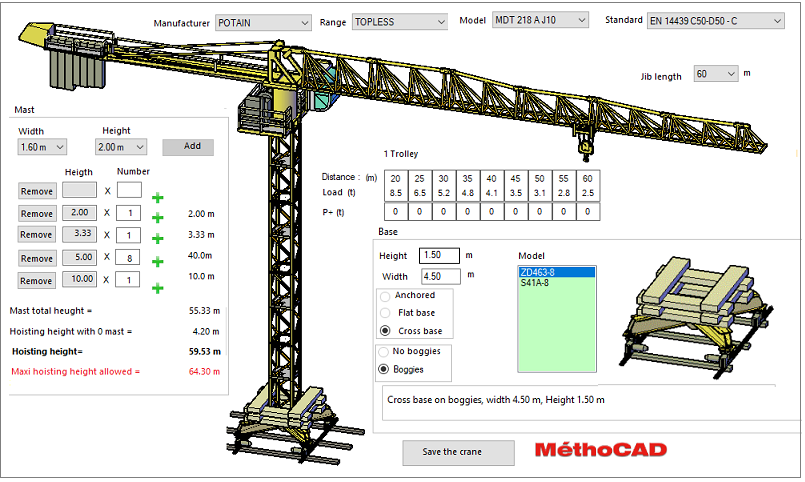Image resolution: width=805 pixels, height=482 pixels.
Task: Click the Add mast button
Action: click(188, 147)
